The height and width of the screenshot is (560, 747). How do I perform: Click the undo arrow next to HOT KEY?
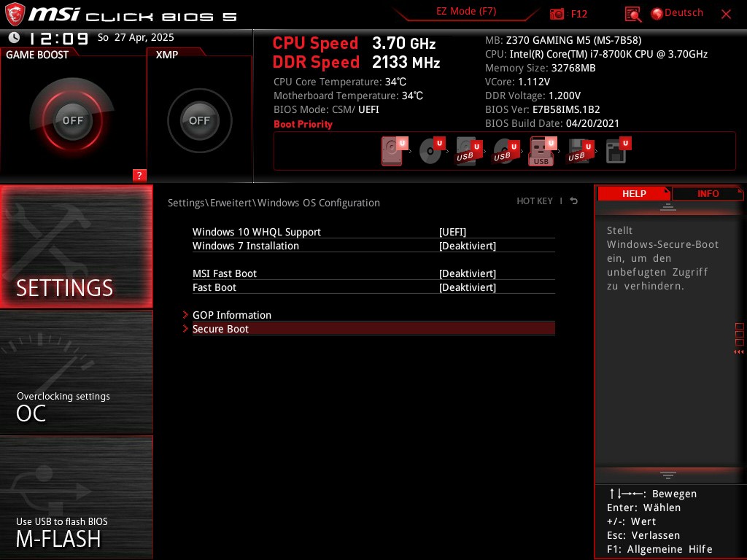pyautogui.click(x=573, y=201)
